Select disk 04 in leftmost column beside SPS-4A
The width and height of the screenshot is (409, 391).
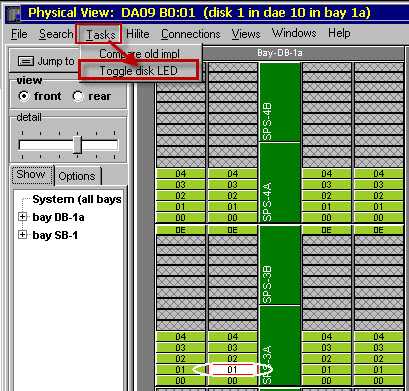(181, 174)
